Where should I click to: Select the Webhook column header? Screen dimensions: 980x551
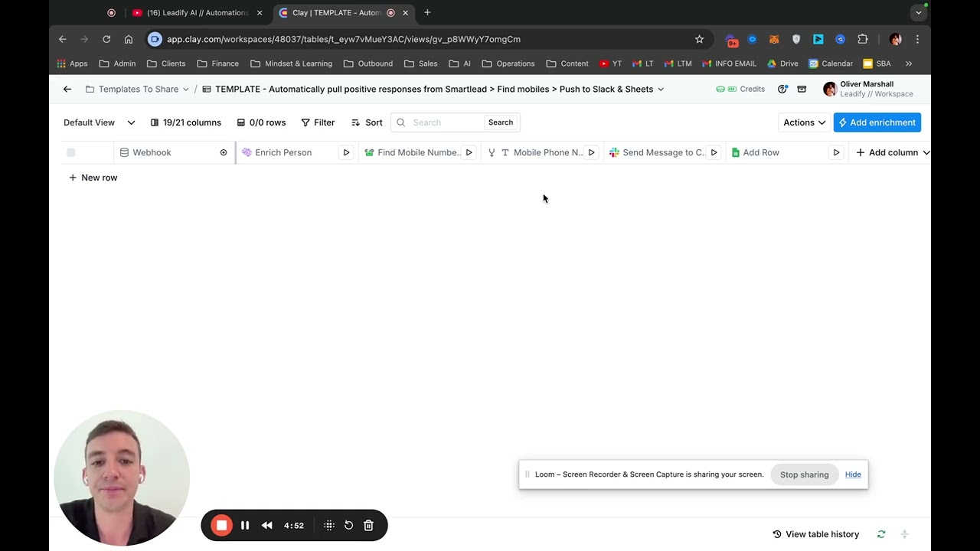[175, 152]
